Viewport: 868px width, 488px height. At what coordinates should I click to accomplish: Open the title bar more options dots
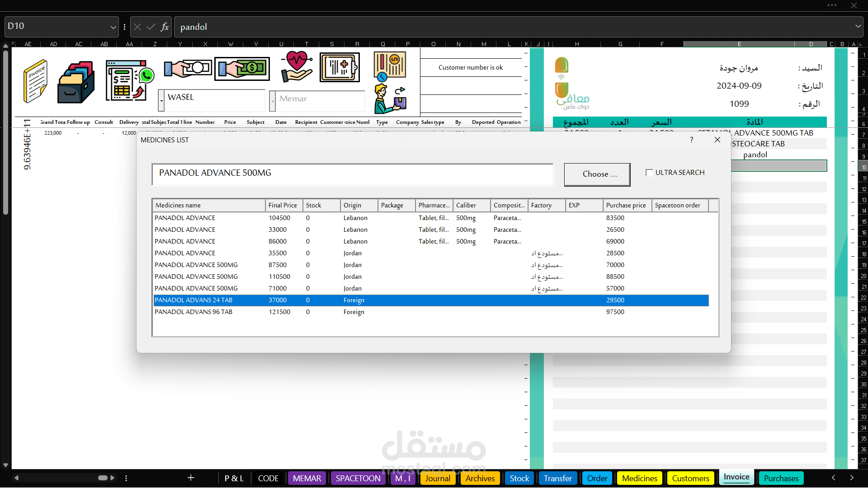[832, 5]
